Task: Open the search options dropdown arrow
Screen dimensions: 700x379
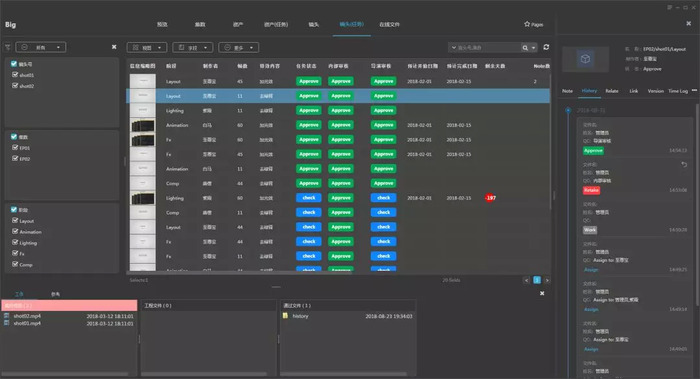Action: (533, 48)
